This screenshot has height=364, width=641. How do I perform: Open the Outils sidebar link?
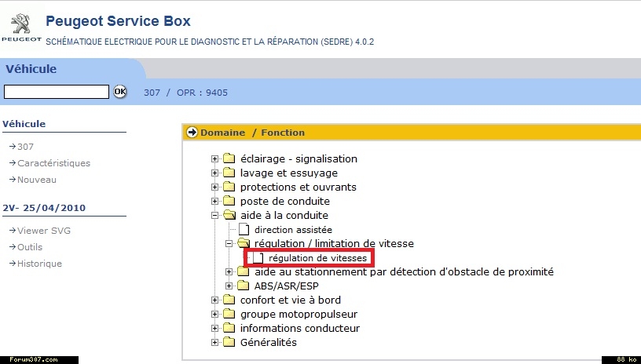(x=29, y=247)
